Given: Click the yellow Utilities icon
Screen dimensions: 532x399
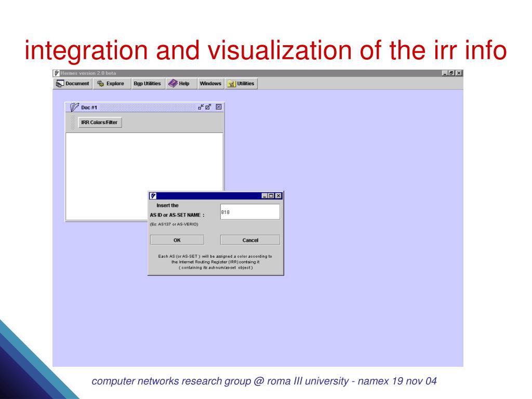Looking at the screenshot, I should pos(231,84).
